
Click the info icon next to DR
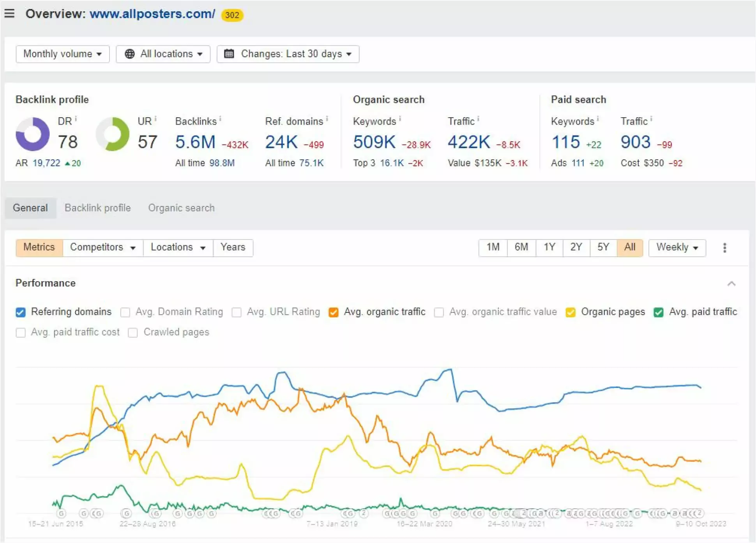[x=76, y=119]
